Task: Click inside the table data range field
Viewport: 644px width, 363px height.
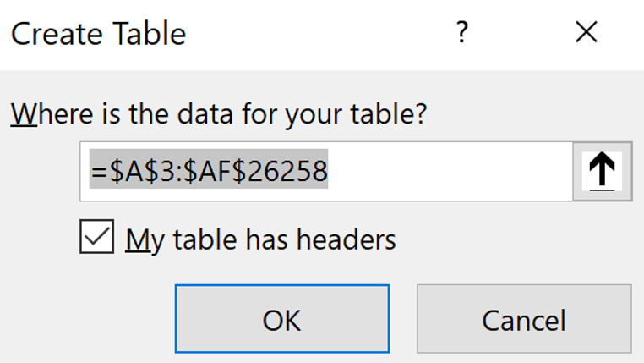Action: [x=326, y=172]
